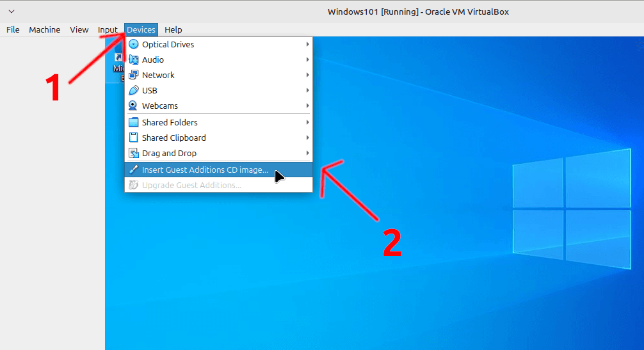Expand the Network submenu arrow

[x=307, y=75]
